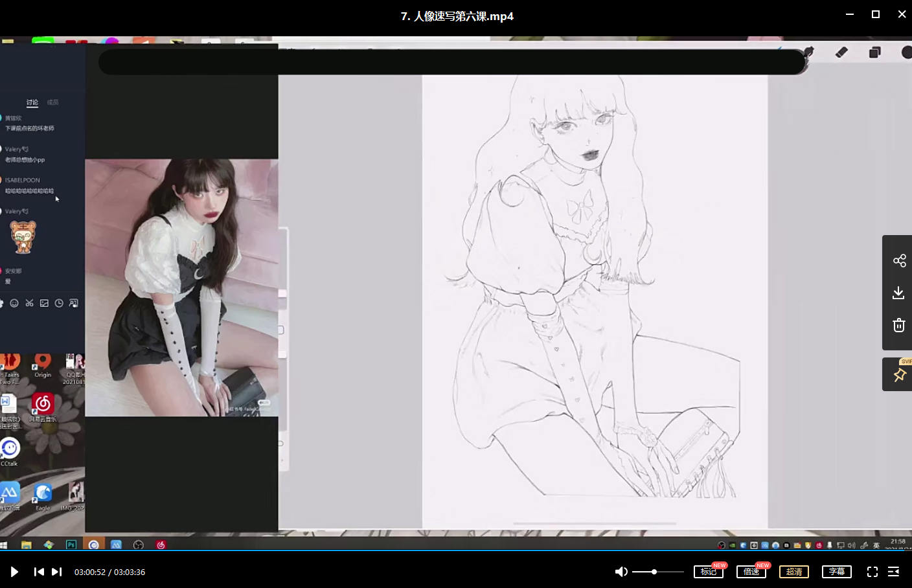Toggle the playlist panel icon
Viewport: 912px width, 588px height.
(894, 572)
